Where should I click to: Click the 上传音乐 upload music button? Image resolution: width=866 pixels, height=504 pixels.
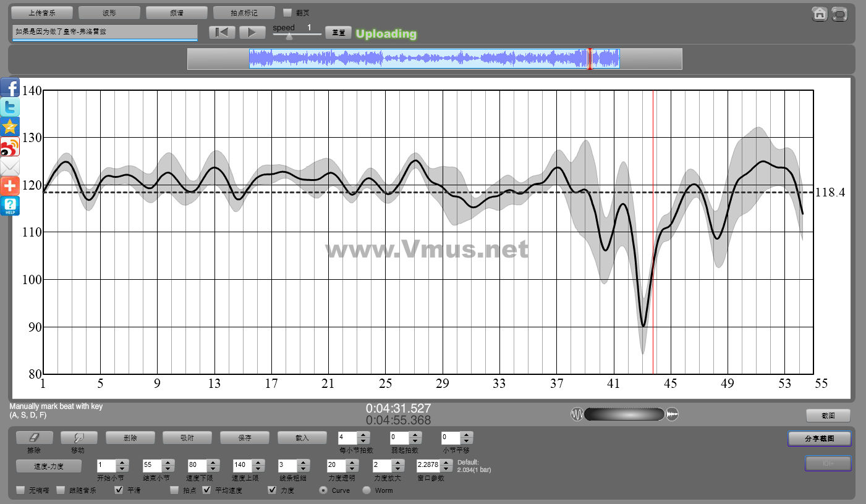[42, 12]
